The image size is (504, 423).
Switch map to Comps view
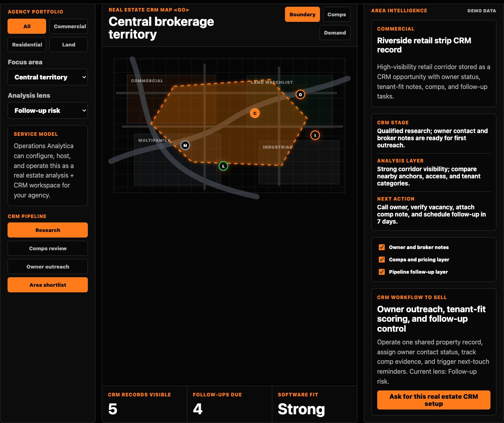coord(337,14)
